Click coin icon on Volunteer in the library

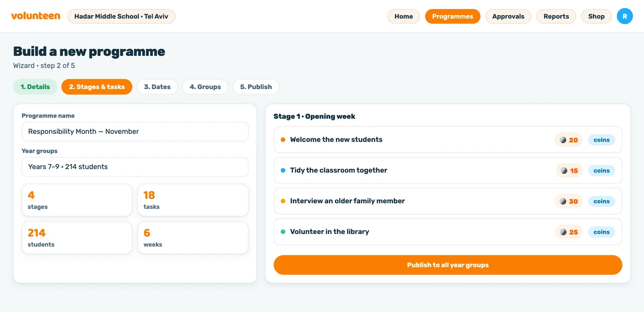point(564,232)
